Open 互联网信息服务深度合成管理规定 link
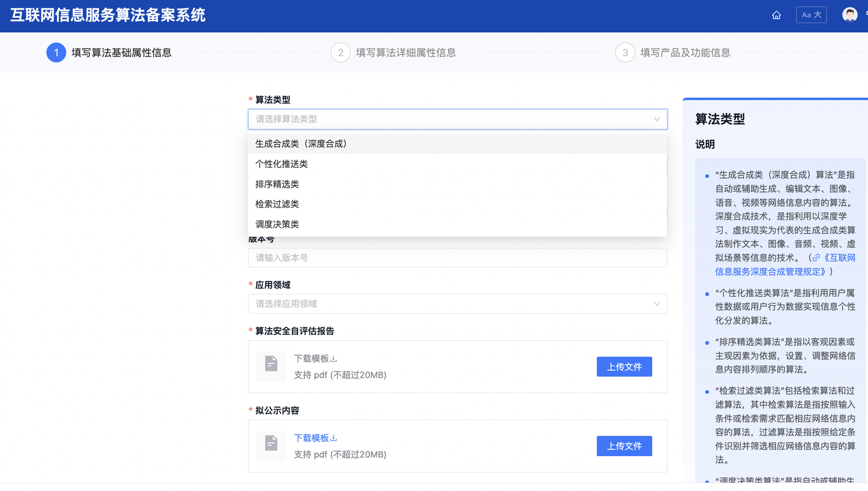Screen dimensions: 868x491 (x=785, y=265)
